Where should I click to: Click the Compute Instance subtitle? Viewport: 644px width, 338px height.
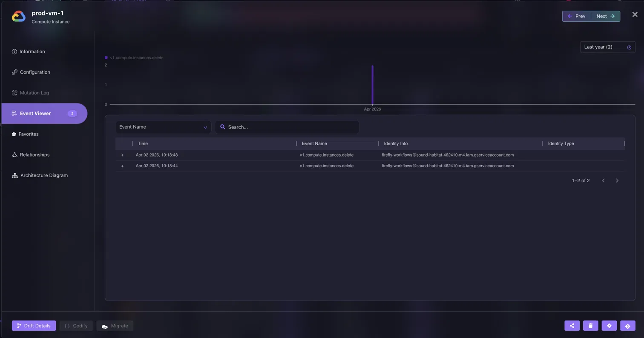tap(50, 22)
